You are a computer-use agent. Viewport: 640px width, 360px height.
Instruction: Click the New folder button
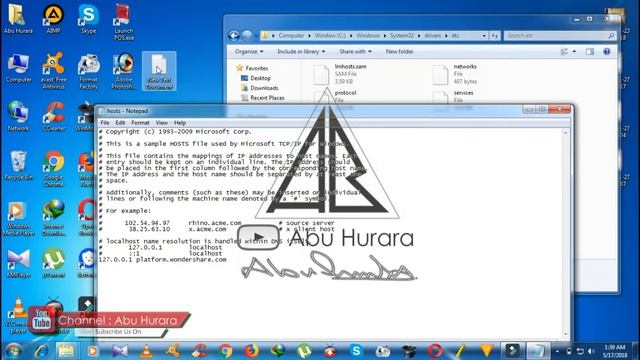click(x=399, y=52)
